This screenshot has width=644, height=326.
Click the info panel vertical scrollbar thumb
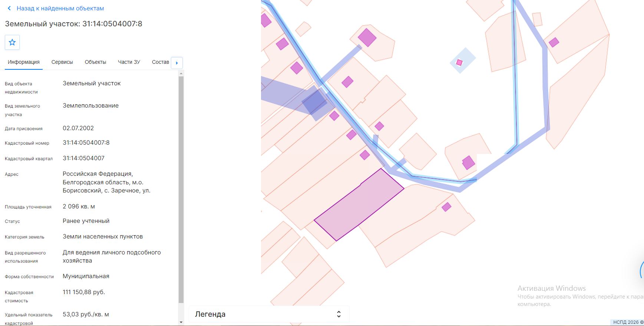tap(181, 190)
